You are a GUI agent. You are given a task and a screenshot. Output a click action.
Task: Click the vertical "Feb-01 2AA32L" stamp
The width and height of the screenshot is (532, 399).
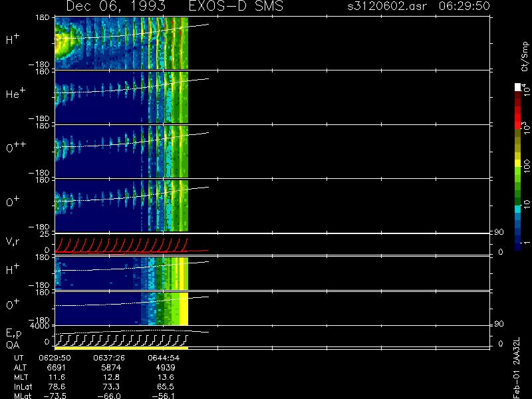[517, 368]
